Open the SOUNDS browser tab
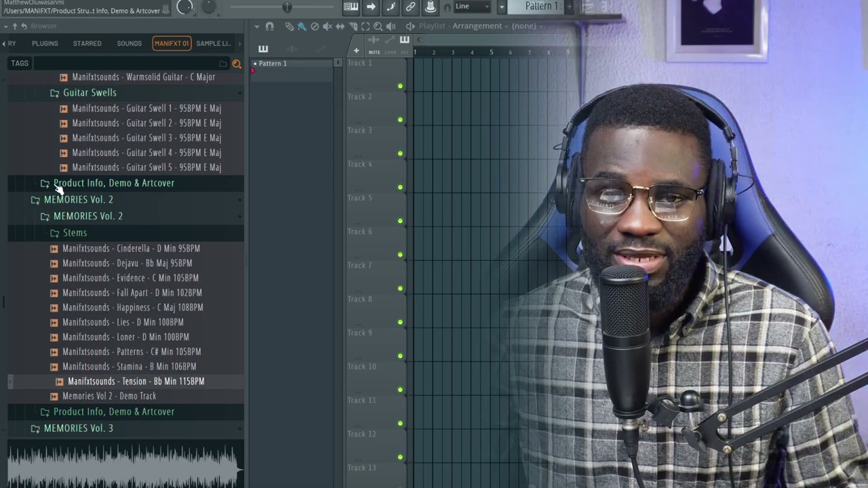Image resolution: width=868 pixels, height=488 pixels. click(x=129, y=43)
